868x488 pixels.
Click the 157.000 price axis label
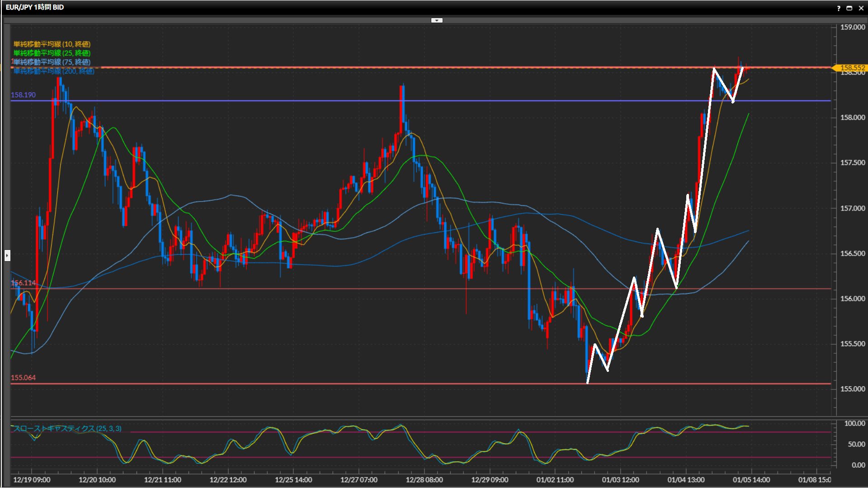point(852,208)
